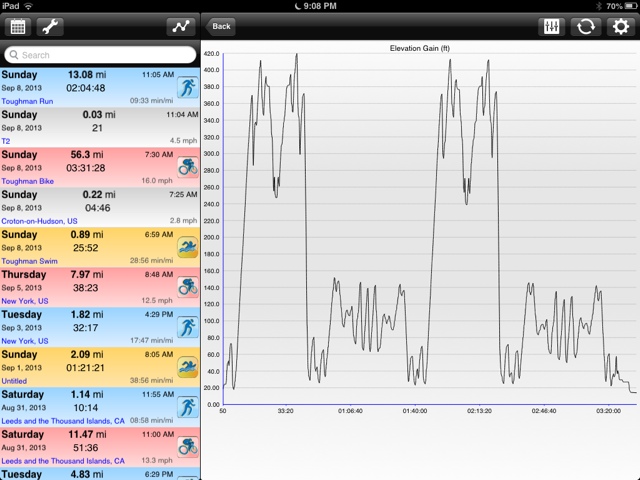
Task: Tap the Bluetooth status icon
Action: [599, 6]
